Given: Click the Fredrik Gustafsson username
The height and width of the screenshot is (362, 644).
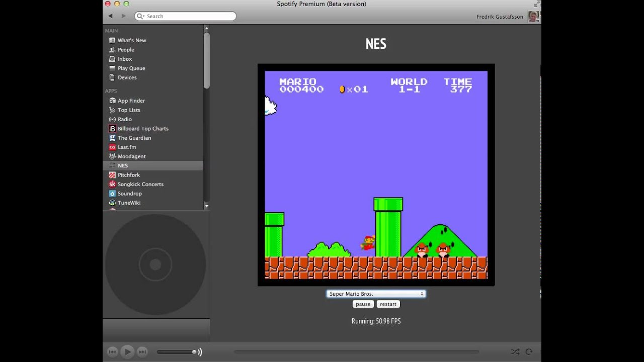Looking at the screenshot, I should pos(500,17).
